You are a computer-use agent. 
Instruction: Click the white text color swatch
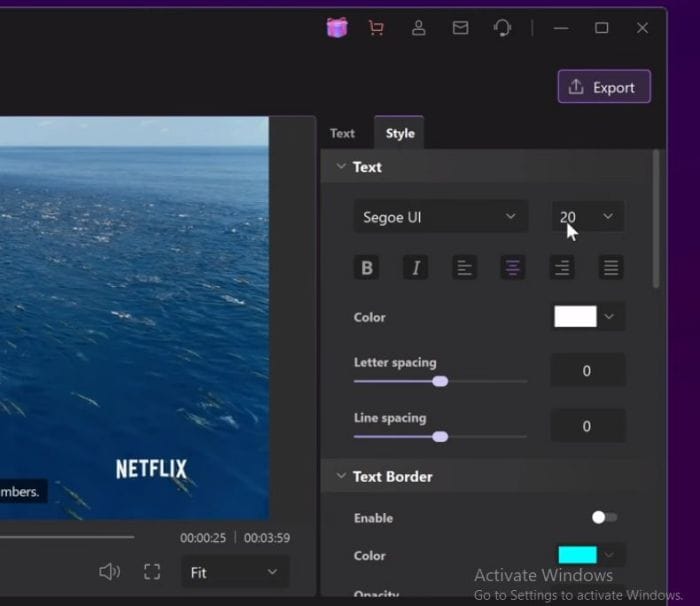[575, 316]
